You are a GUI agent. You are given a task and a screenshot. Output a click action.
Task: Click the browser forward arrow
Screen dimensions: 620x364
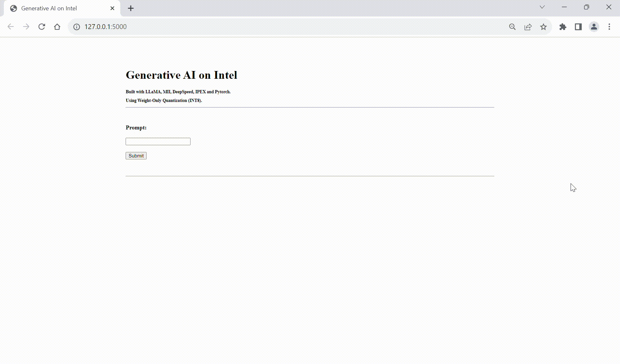click(26, 27)
